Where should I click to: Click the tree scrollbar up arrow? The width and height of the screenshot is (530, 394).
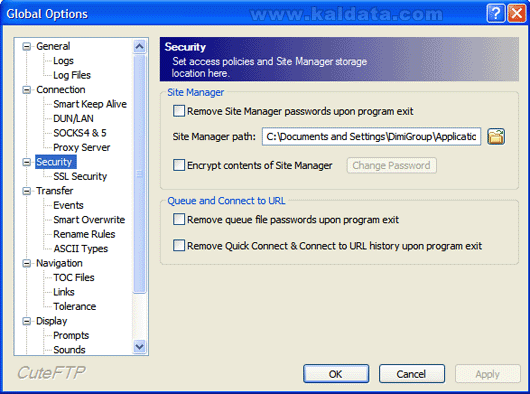[140, 46]
